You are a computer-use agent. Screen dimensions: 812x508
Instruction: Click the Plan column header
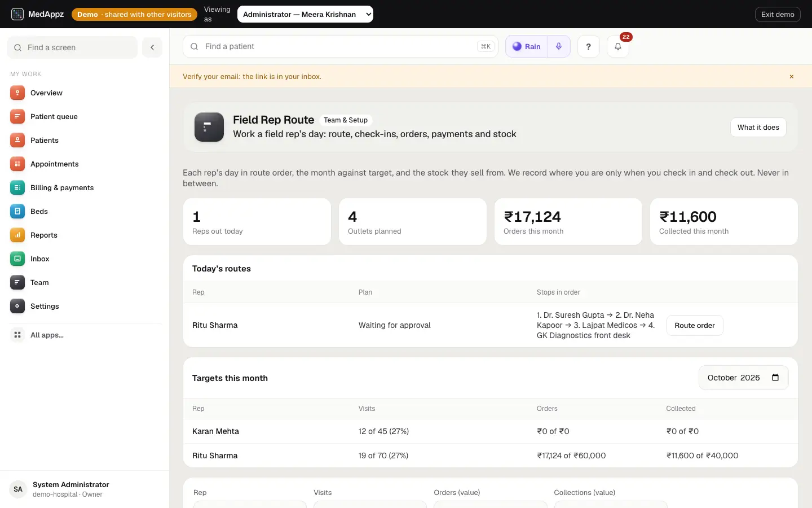pos(365,292)
